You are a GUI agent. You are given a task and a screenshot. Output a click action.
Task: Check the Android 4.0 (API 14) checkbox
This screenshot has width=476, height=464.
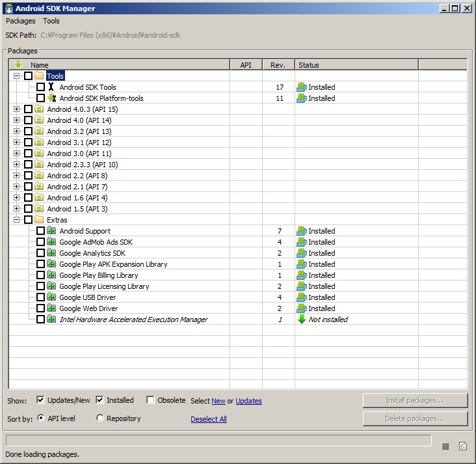[28, 120]
